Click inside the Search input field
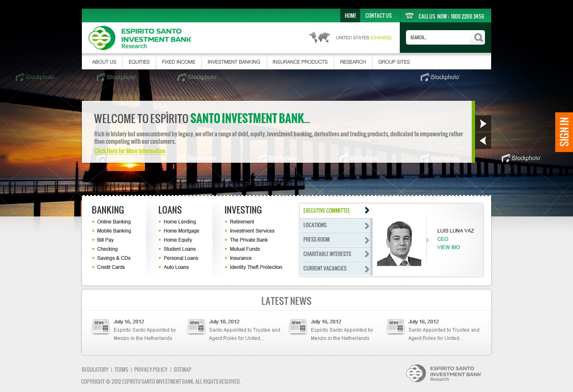The image size is (573, 392). coord(438,38)
